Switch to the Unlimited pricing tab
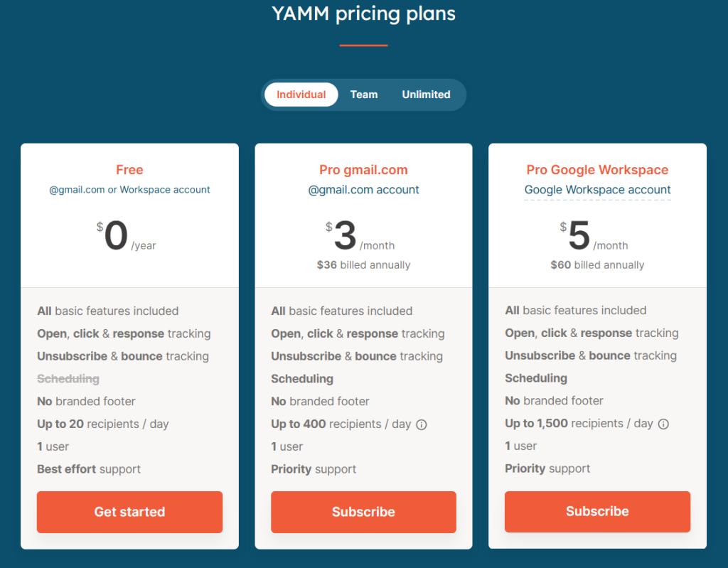 [x=426, y=94]
